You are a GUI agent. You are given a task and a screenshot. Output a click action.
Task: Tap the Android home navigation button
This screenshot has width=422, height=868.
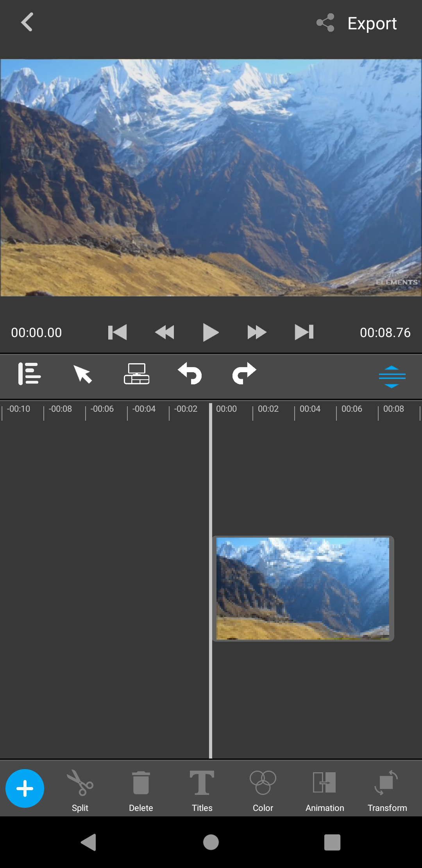(211, 842)
